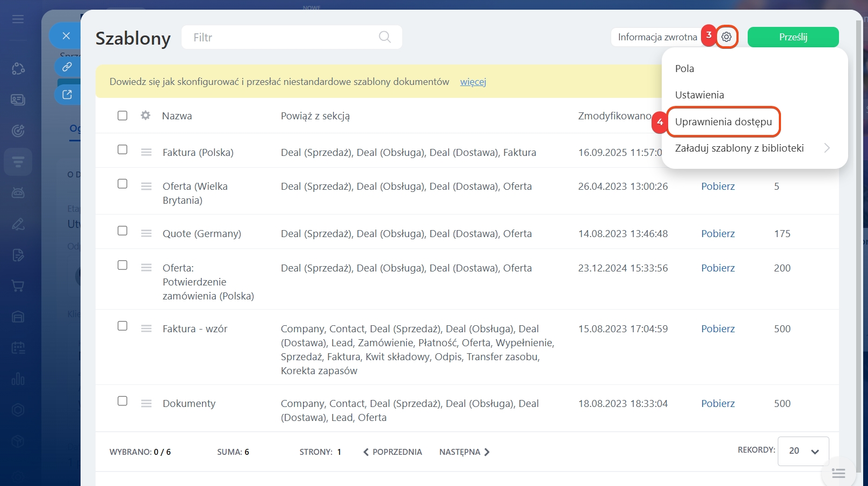The width and height of the screenshot is (868, 486).
Task: Select the Faktura - wzór row checkbox
Action: (x=122, y=326)
